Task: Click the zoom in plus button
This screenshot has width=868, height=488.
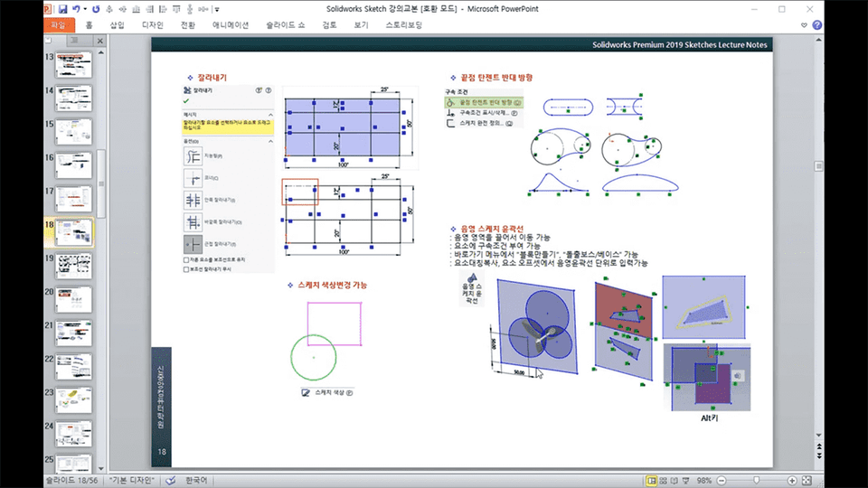Action: click(792, 481)
